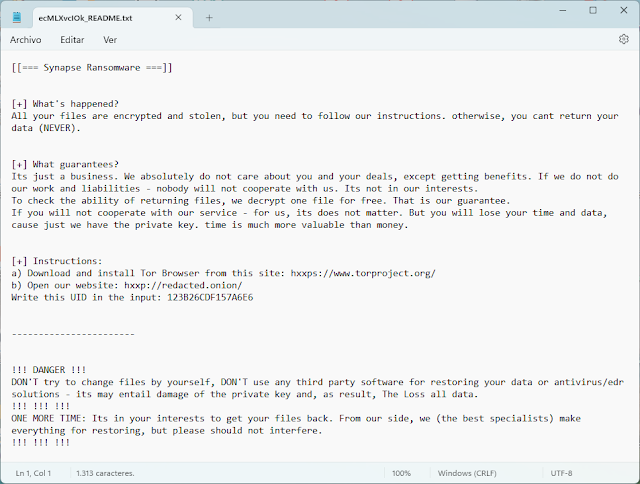Image resolution: width=640 pixels, height=484 pixels.
Task: Click the Synapse Ransomware header line
Action: click(x=92, y=67)
